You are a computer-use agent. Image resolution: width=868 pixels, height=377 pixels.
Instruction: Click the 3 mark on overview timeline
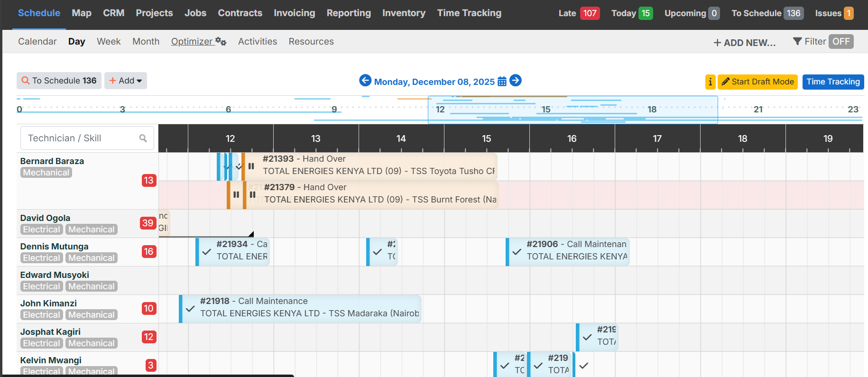122,110
